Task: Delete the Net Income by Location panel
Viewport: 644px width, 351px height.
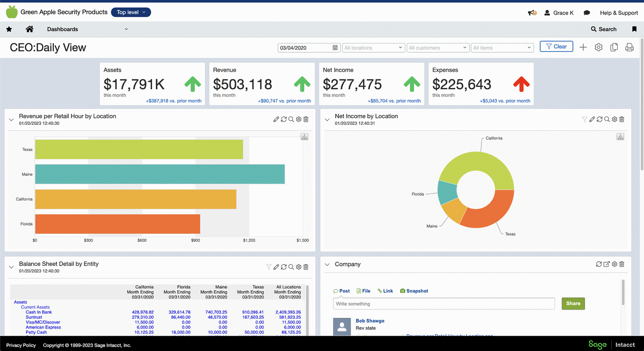Action: [622, 120]
